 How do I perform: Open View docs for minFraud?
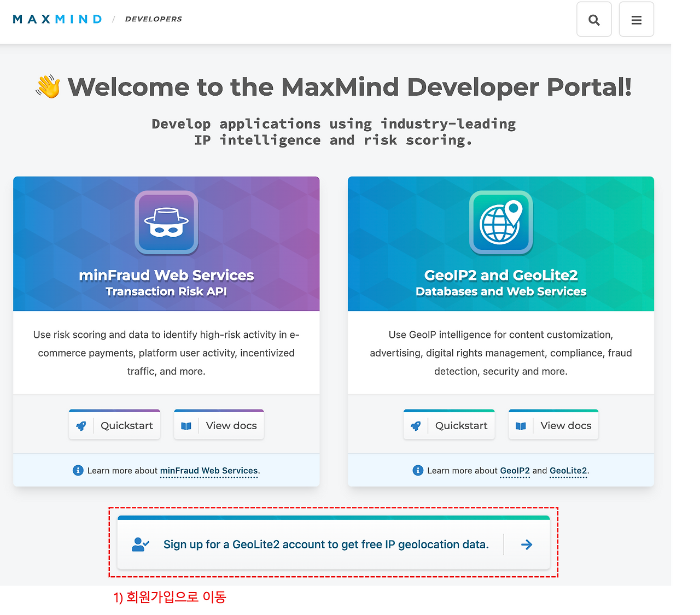[219, 425]
